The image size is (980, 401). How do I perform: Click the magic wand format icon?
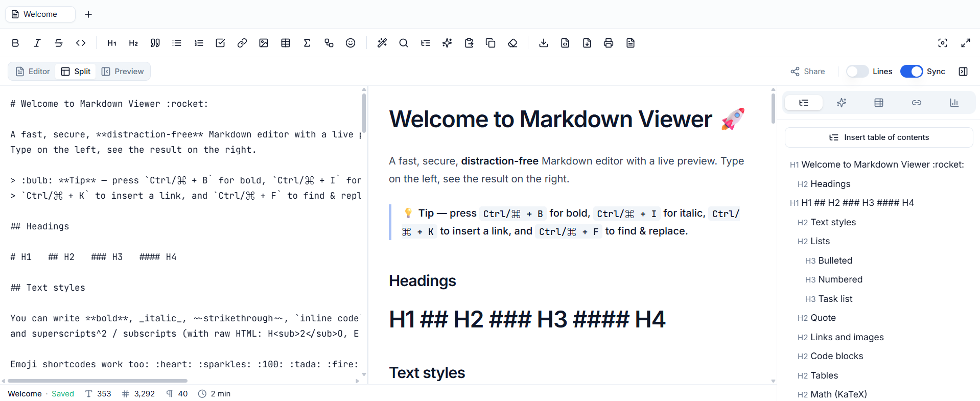[x=382, y=43]
